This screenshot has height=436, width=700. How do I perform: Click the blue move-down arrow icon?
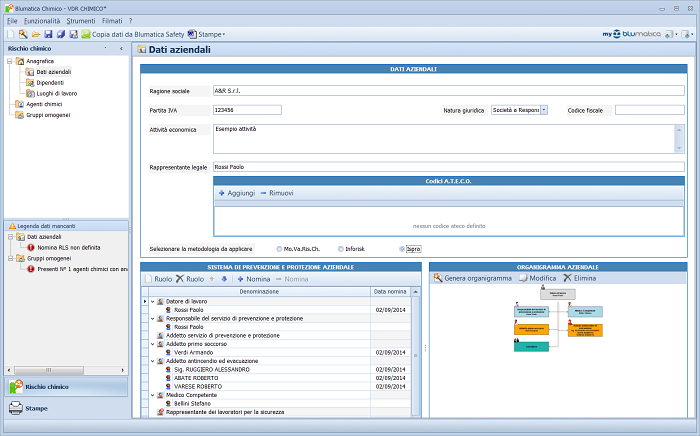click(x=225, y=278)
